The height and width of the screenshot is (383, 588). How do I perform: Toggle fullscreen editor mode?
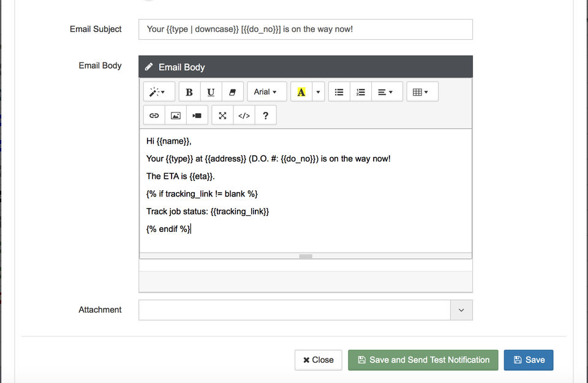click(222, 115)
